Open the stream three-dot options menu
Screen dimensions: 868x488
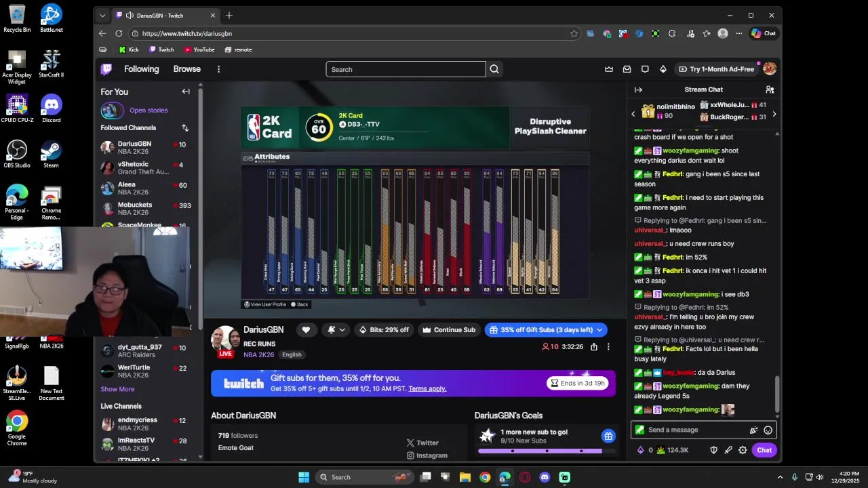tap(608, 347)
